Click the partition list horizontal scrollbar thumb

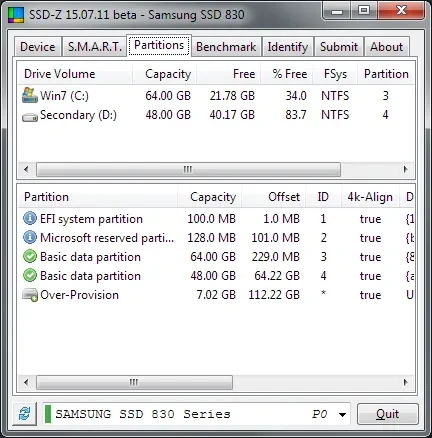[x=134, y=382]
